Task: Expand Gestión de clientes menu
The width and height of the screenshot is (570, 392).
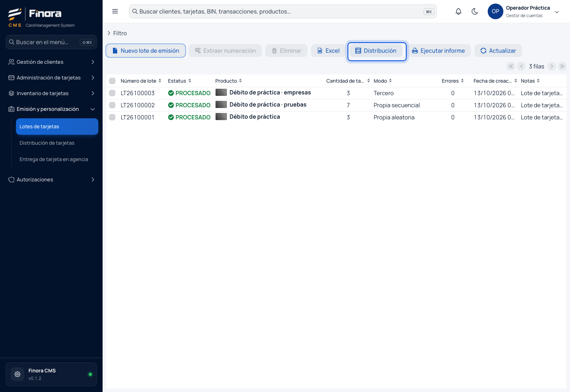Action: click(x=51, y=62)
